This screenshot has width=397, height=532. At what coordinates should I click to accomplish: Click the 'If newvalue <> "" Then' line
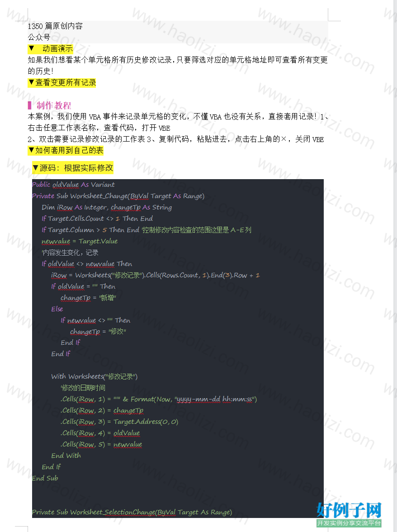pyautogui.click(x=95, y=320)
